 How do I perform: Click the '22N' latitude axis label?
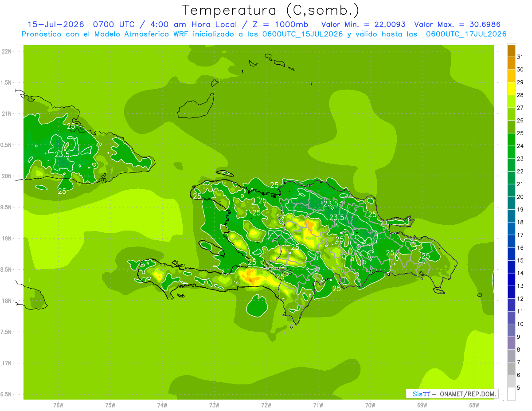(7, 51)
